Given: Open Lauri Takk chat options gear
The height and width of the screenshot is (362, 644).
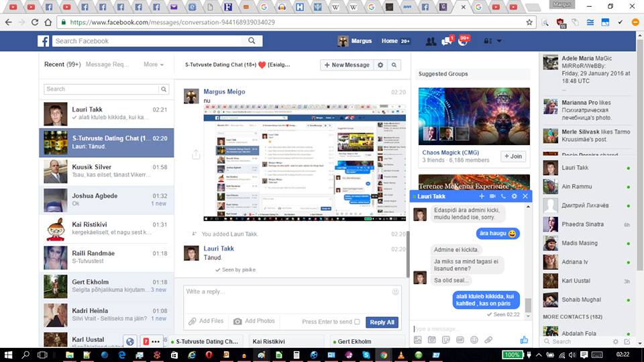Looking at the screenshot, I should [515, 196].
